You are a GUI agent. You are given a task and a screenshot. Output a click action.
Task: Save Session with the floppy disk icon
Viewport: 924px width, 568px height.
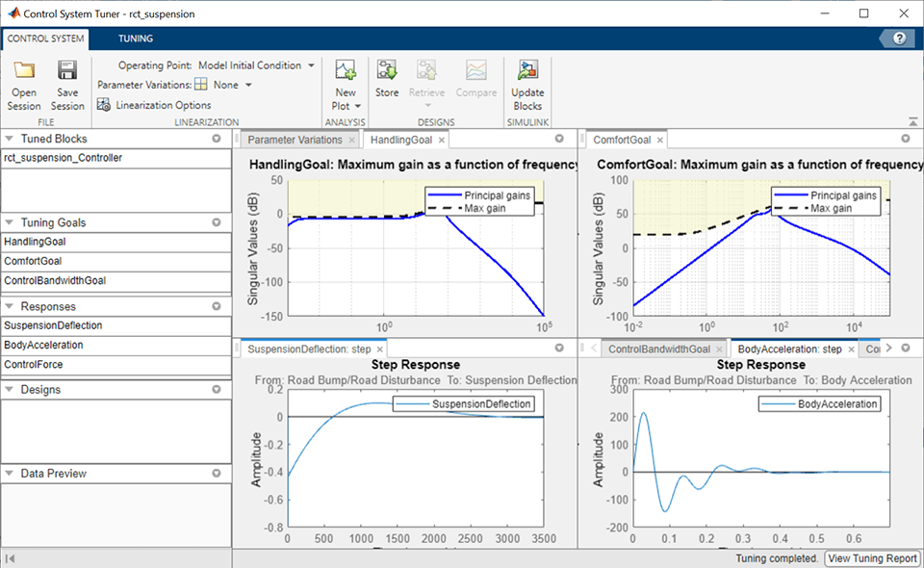[x=67, y=70]
